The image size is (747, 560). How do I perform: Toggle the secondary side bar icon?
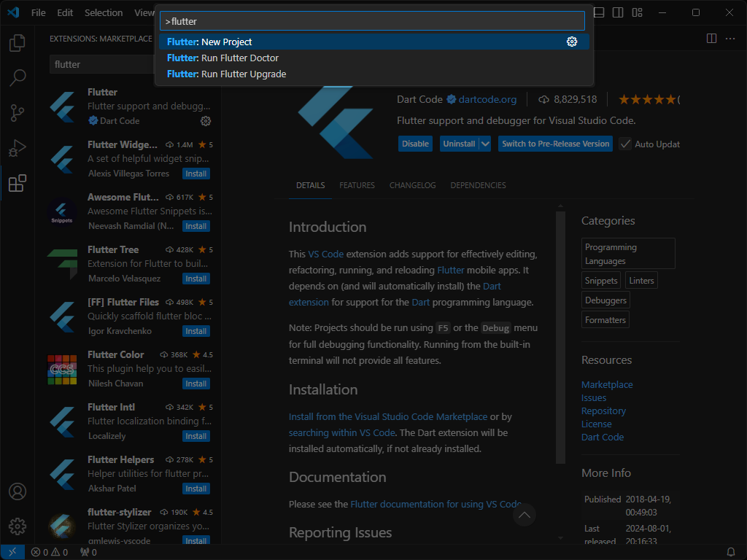pos(618,12)
